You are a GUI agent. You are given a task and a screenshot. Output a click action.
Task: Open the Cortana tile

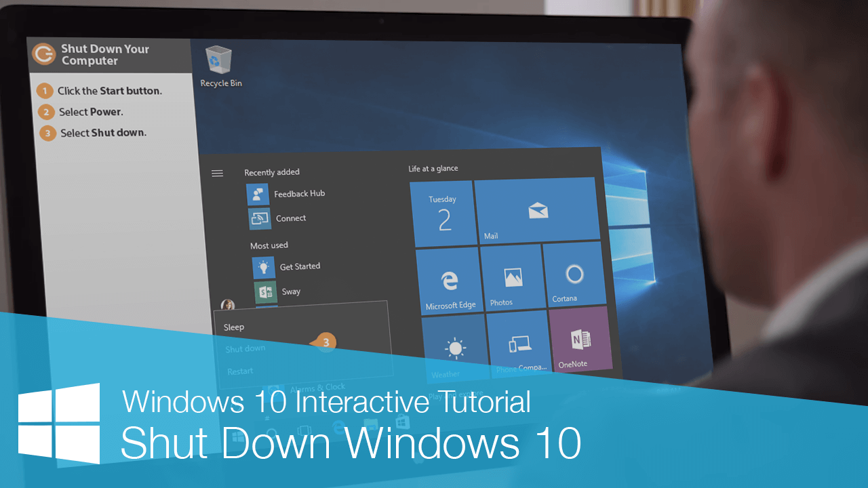pos(574,274)
